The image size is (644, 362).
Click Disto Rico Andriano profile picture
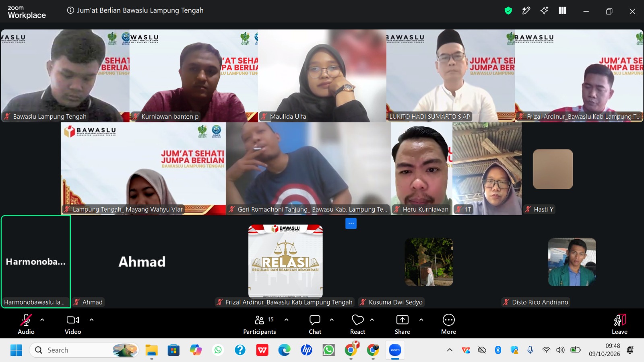(572, 262)
